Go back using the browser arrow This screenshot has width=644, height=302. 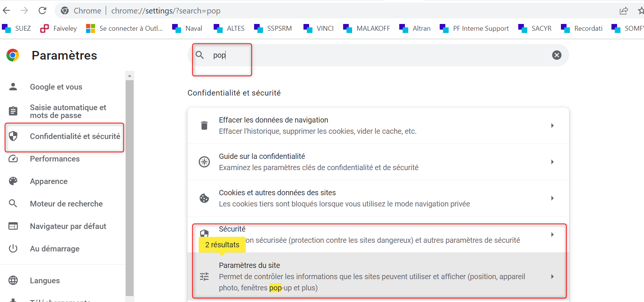point(7,10)
